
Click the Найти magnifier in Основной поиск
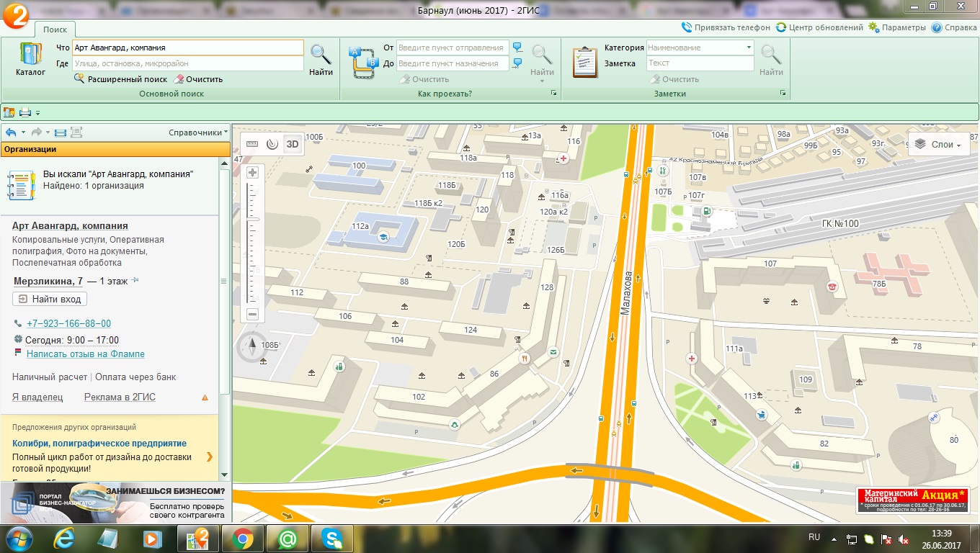coord(321,60)
